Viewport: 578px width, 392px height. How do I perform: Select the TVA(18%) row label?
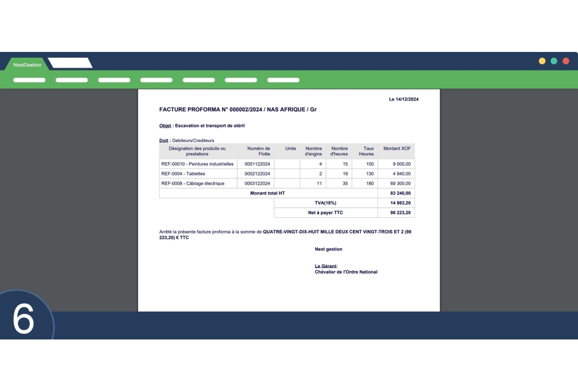325,203
